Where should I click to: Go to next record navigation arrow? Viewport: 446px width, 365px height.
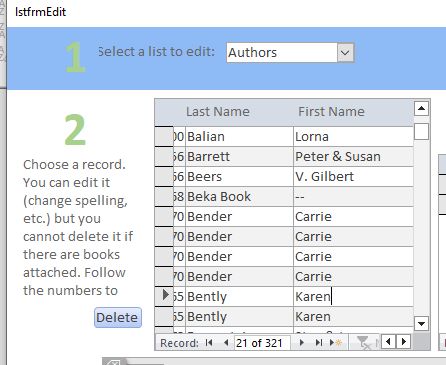(x=302, y=342)
